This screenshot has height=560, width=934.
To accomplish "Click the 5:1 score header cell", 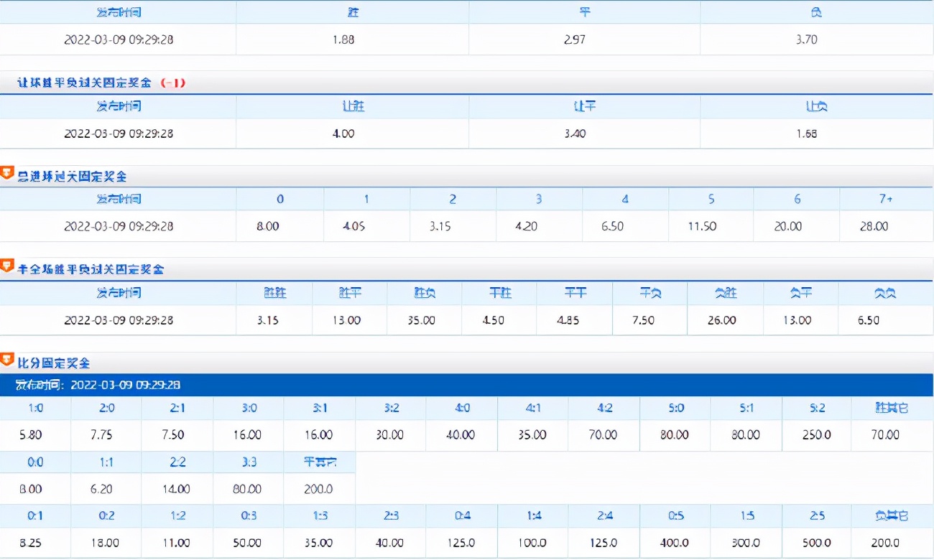I will point(746,408).
